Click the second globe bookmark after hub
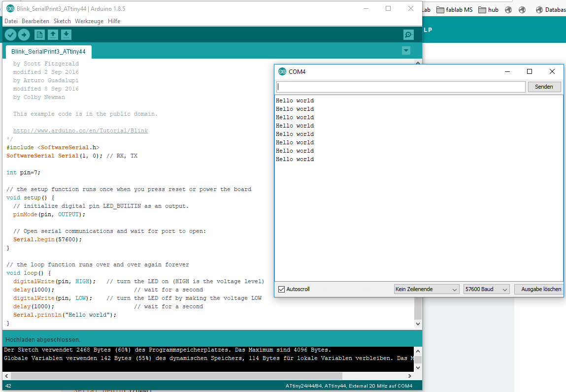566x392 pixels. (x=522, y=10)
